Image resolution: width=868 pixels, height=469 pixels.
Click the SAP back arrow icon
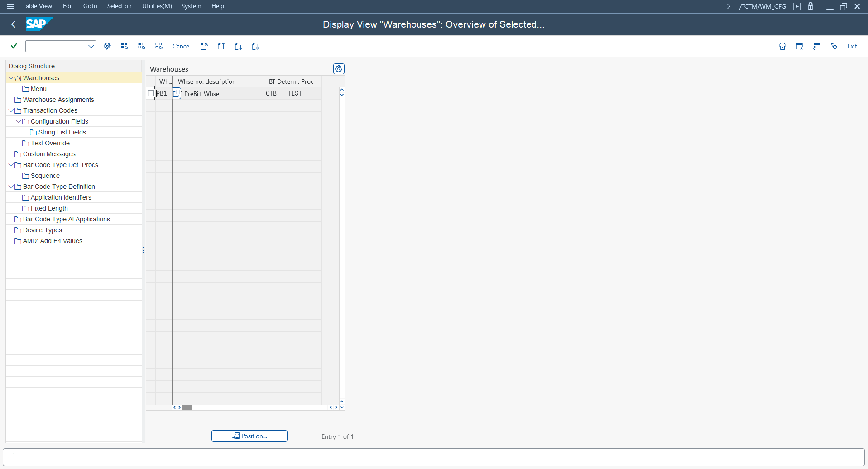tap(13, 24)
